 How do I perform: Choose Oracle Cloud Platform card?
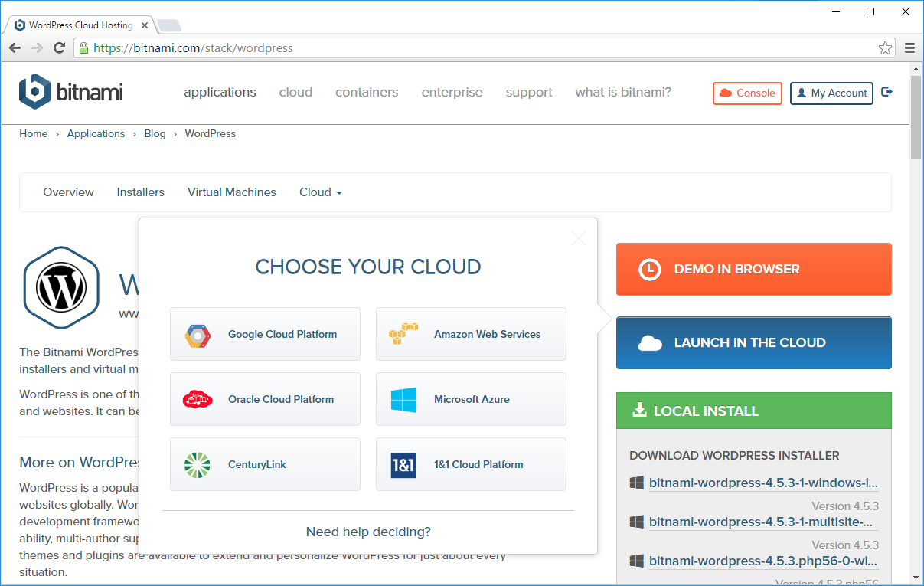tap(265, 399)
